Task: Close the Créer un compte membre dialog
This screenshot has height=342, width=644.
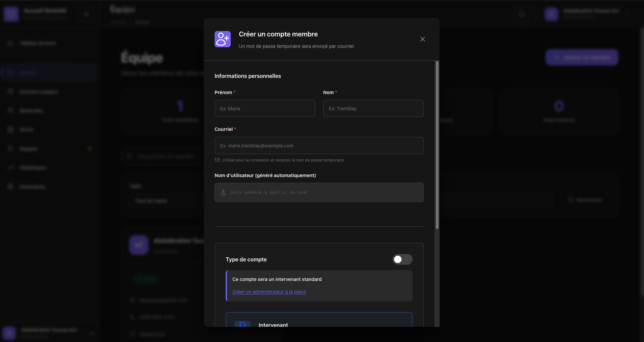Action: coord(422,39)
